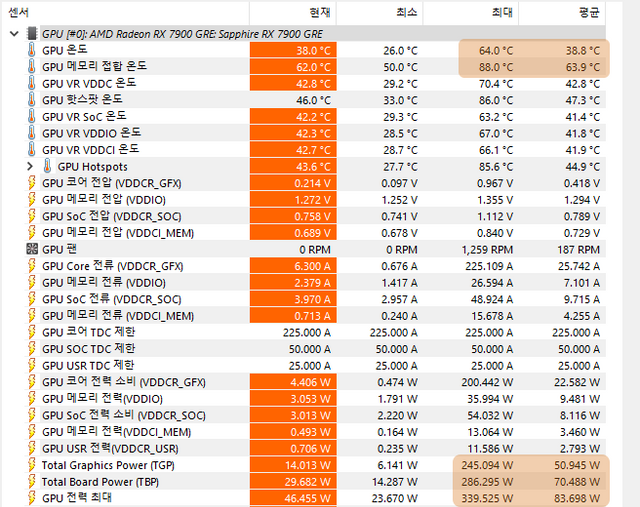Expand the GPU Hotspots tree node

tap(30, 166)
